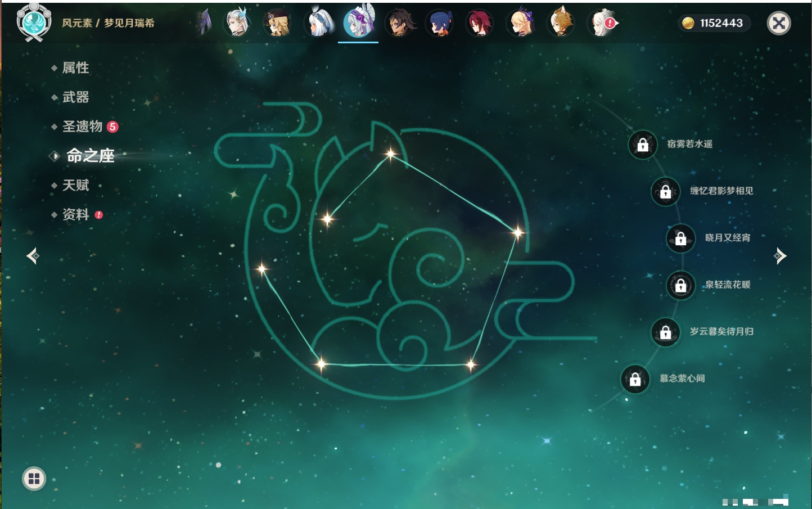
Task: Click the locked 宿雾若水遥 constellation icon
Action: click(x=643, y=145)
